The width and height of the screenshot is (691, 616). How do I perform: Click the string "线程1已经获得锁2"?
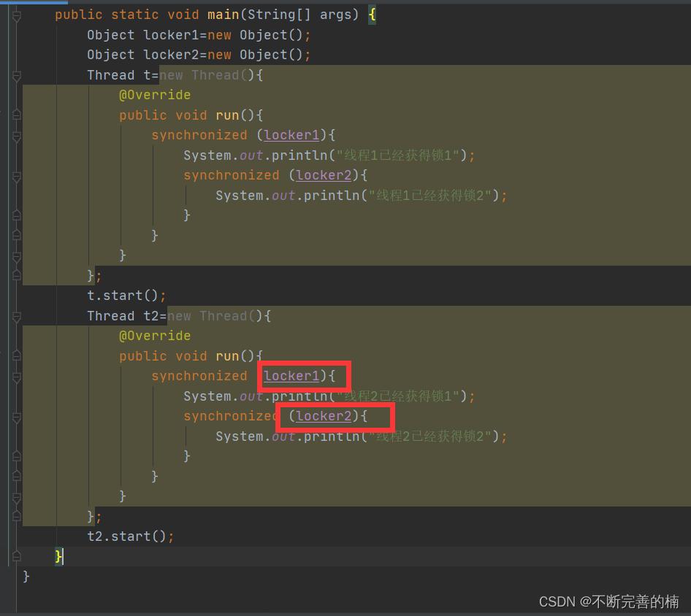click(430, 195)
